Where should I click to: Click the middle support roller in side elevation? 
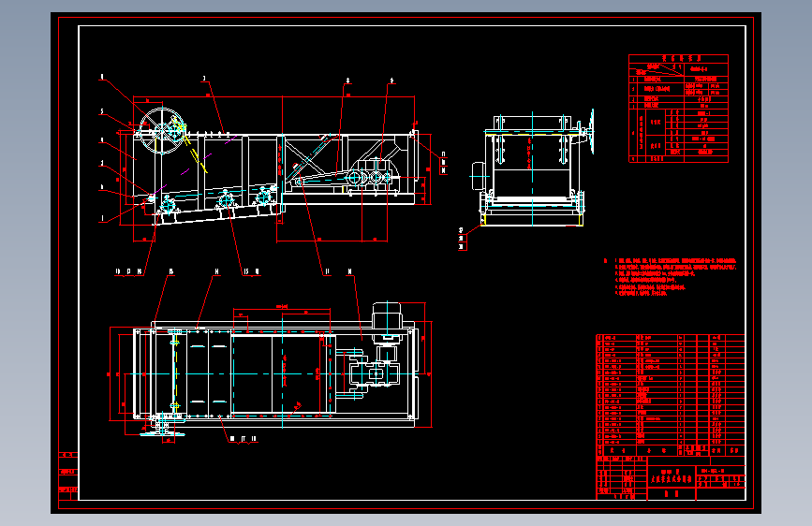227,200
